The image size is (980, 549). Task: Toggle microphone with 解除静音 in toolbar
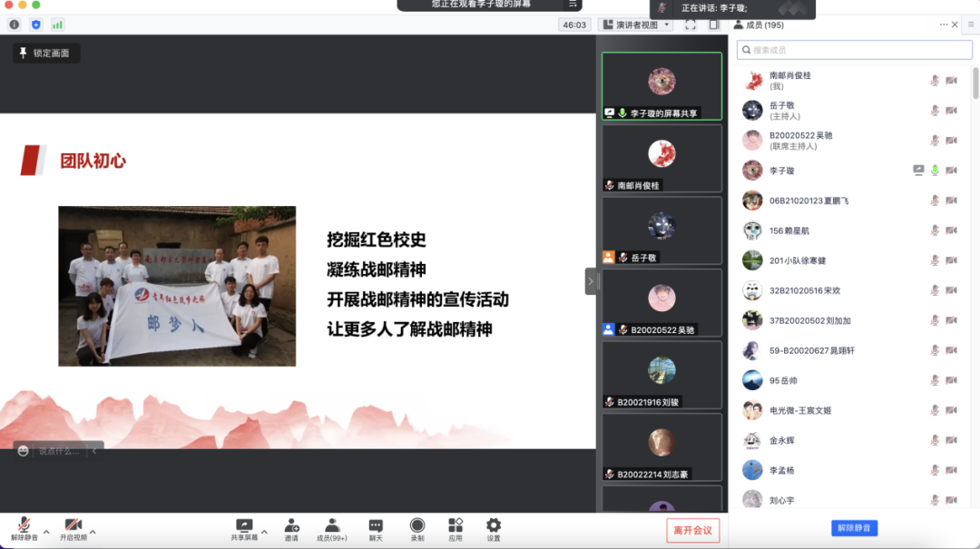tap(24, 528)
